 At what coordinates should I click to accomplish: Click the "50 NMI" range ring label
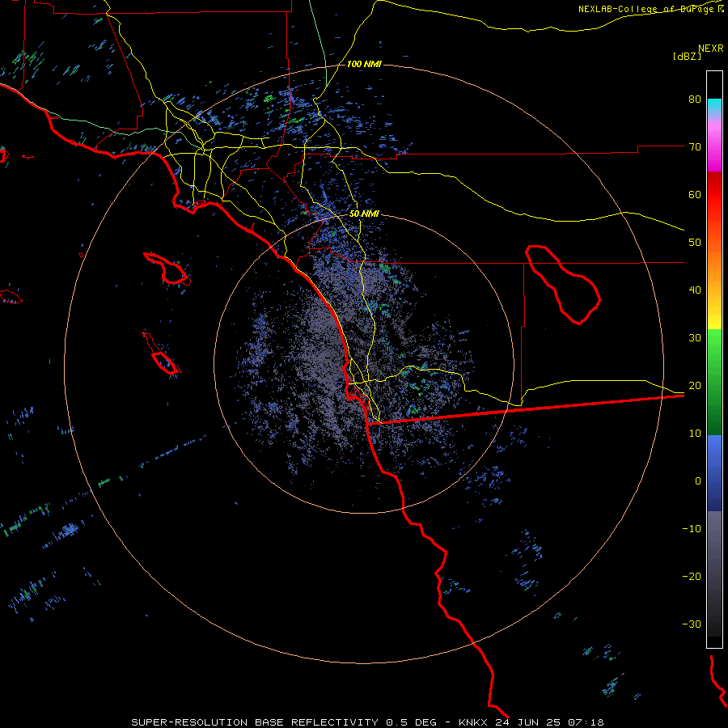[x=364, y=214]
